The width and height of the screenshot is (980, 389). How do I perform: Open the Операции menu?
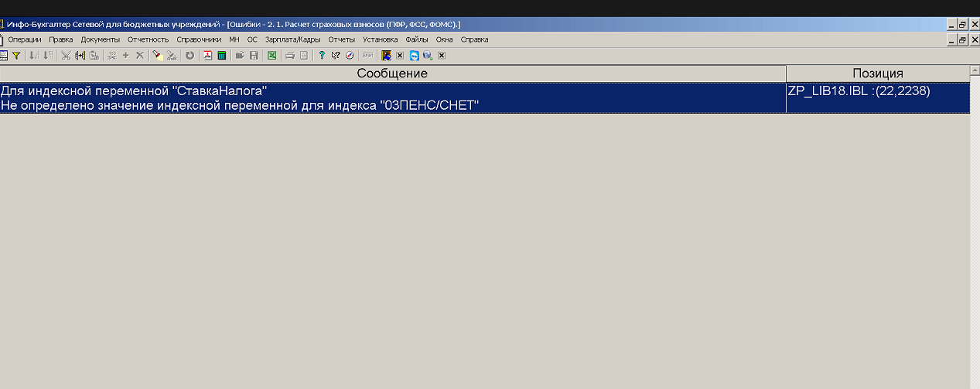[x=25, y=39]
